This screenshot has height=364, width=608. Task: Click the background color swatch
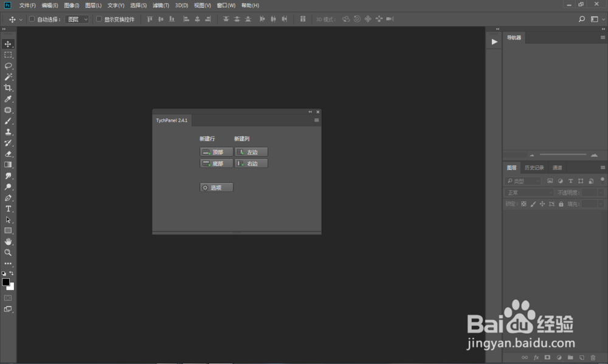12,287
